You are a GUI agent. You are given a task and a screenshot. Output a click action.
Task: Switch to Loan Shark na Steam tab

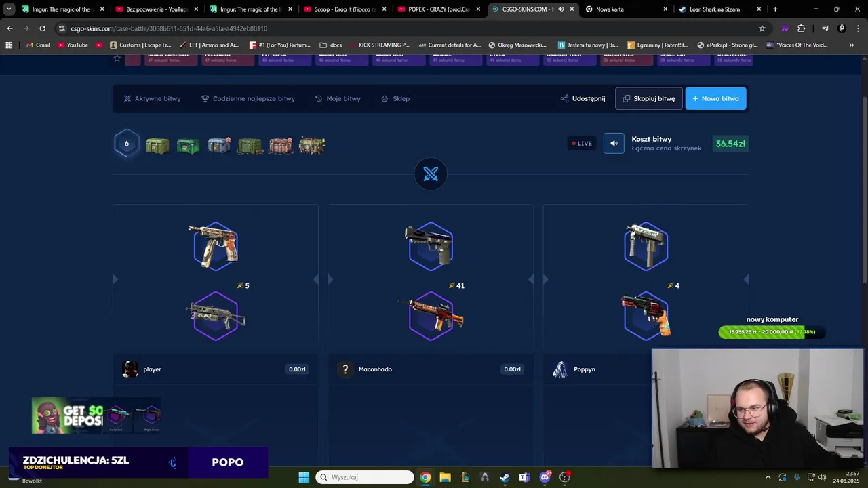[x=720, y=9]
